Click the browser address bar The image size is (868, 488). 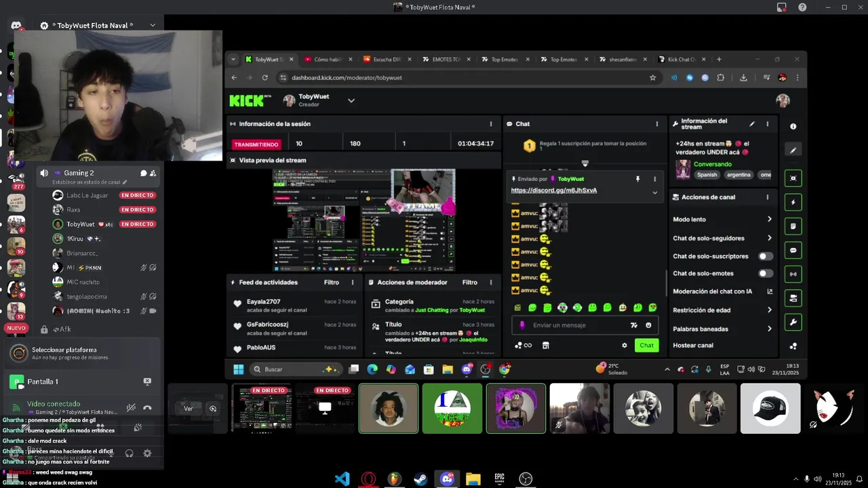[468, 77]
